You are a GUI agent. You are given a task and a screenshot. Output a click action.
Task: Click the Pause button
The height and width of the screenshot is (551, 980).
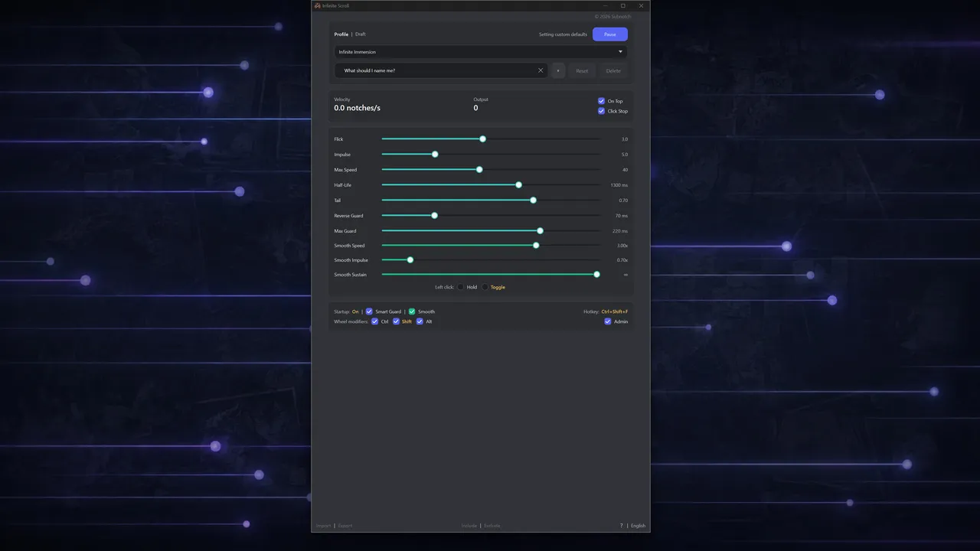(x=610, y=34)
